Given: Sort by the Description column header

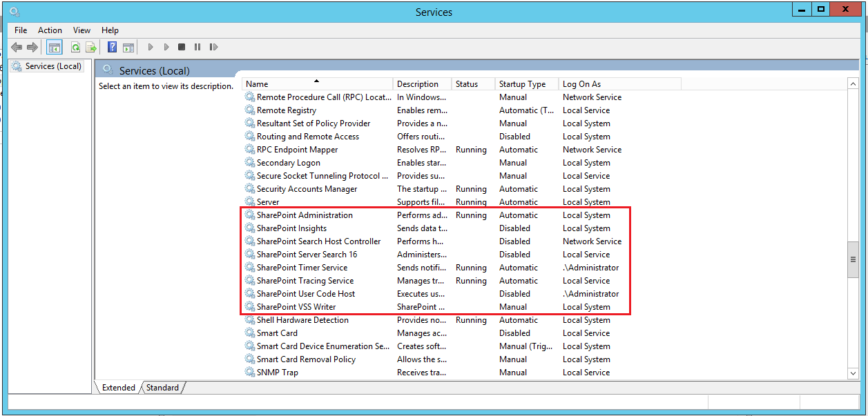Looking at the screenshot, I should 423,84.
